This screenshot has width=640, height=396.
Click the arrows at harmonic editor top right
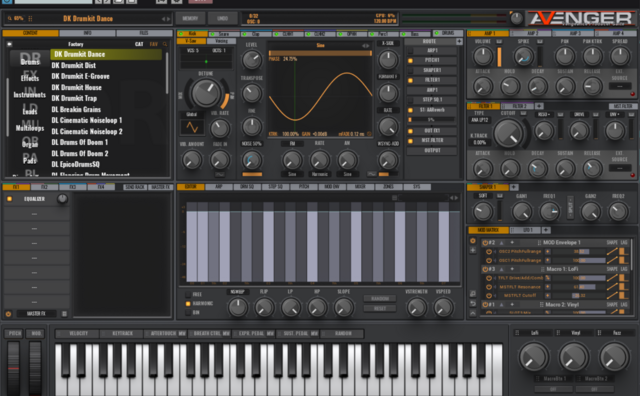tap(454, 198)
